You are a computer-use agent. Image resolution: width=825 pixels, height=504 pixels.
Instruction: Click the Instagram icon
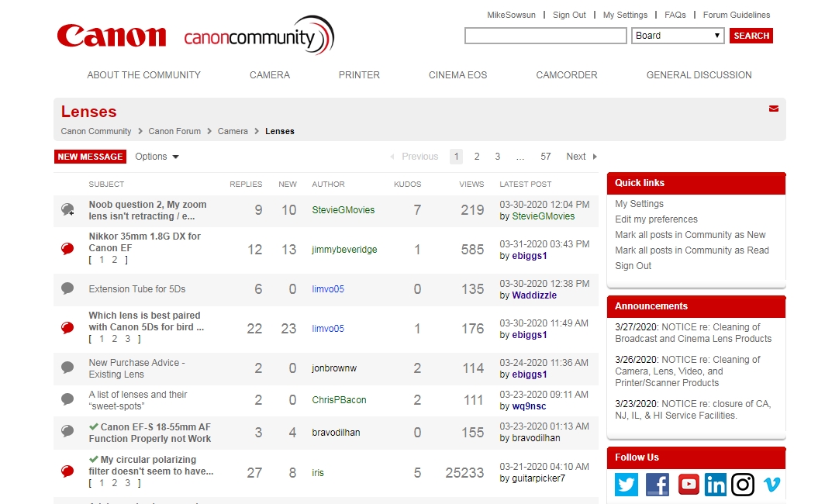tap(743, 485)
